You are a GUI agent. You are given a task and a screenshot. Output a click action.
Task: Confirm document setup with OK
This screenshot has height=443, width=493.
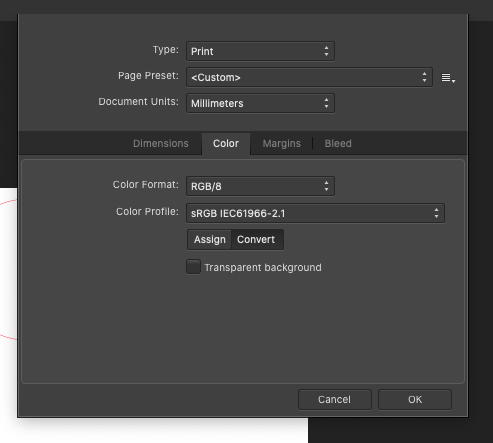(x=415, y=399)
